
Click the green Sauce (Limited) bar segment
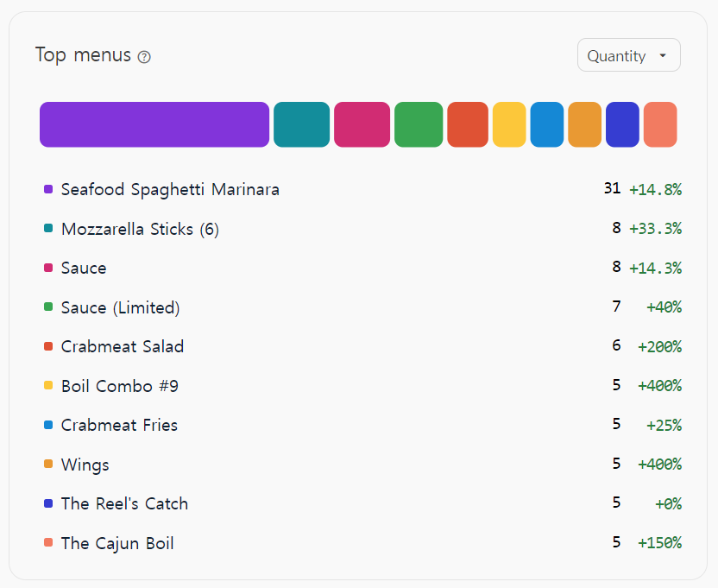click(x=419, y=124)
